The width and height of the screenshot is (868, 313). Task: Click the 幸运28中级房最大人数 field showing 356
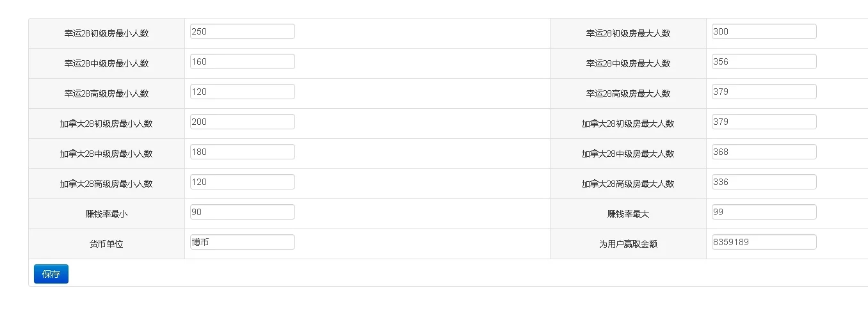coord(764,61)
